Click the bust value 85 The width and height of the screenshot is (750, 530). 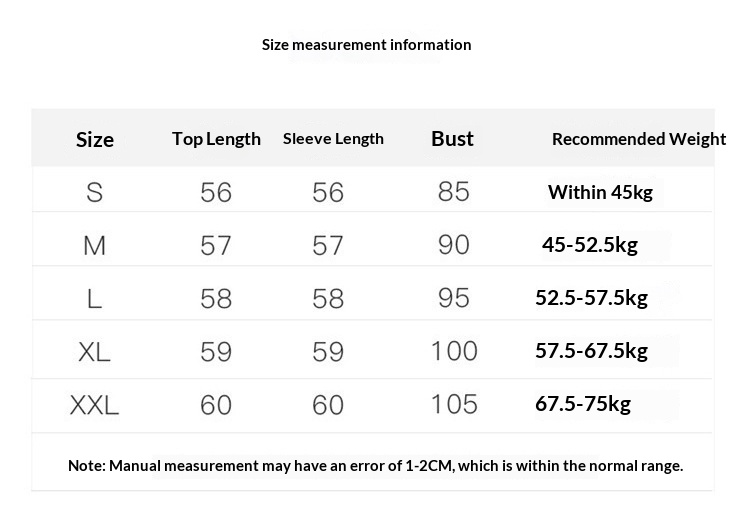pyautogui.click(x=453, y=192)
